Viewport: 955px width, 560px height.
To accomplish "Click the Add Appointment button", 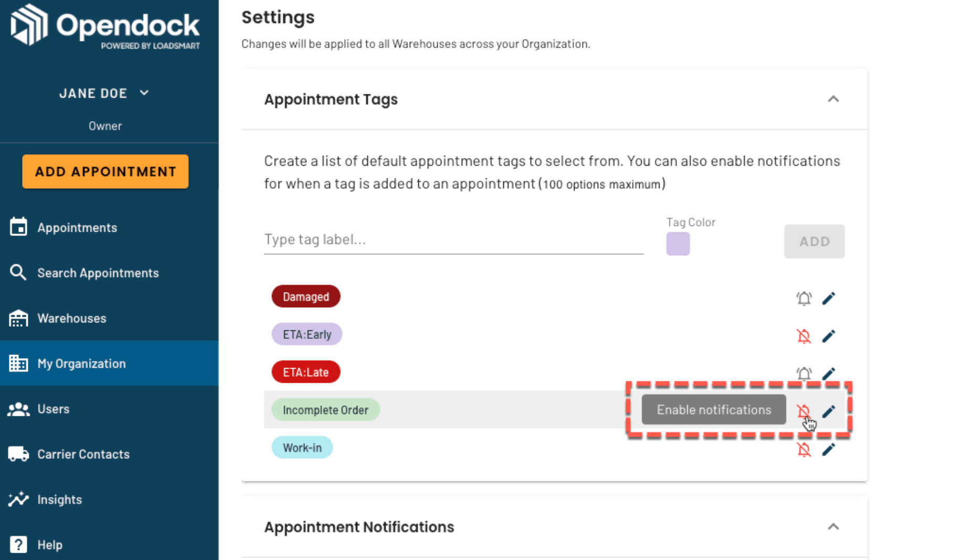I will (x=105, y=171).
